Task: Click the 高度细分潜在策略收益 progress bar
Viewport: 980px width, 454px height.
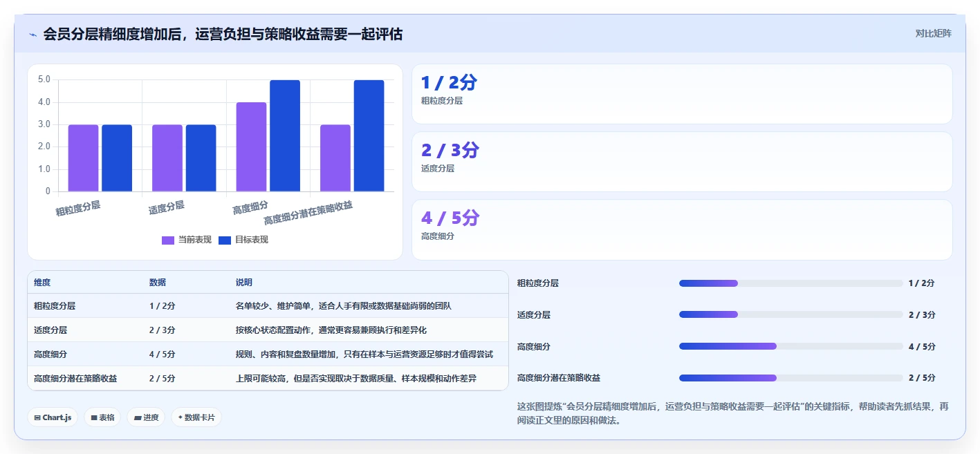Action: coord(791,378)
